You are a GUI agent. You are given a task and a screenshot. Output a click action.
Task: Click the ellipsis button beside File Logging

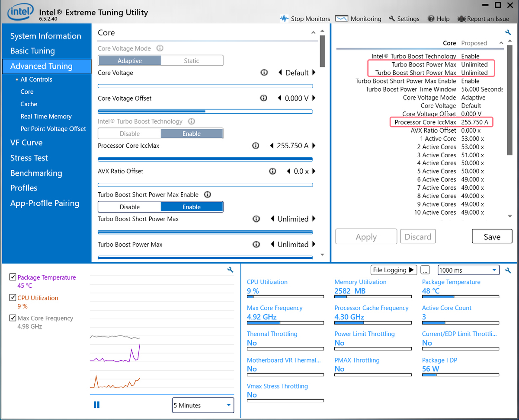[x=425, y=270]
